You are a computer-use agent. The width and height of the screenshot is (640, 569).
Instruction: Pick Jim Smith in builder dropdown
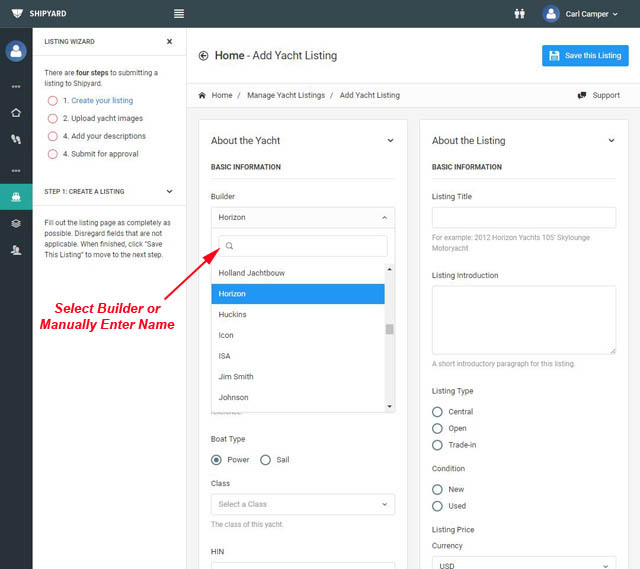236,377
